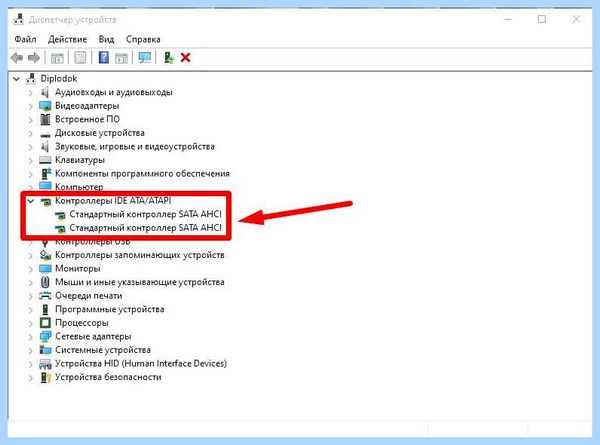This screenshot has height=445, width=600.
Task: Select the Контроллеры IDE ATA/ATAPI label
Action: (113, 200)
